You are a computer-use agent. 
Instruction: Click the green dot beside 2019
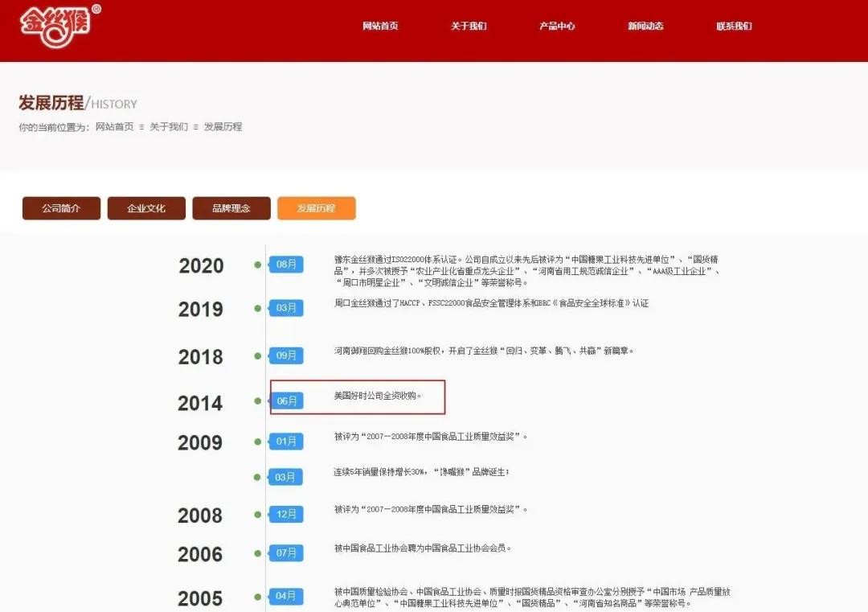257,308
